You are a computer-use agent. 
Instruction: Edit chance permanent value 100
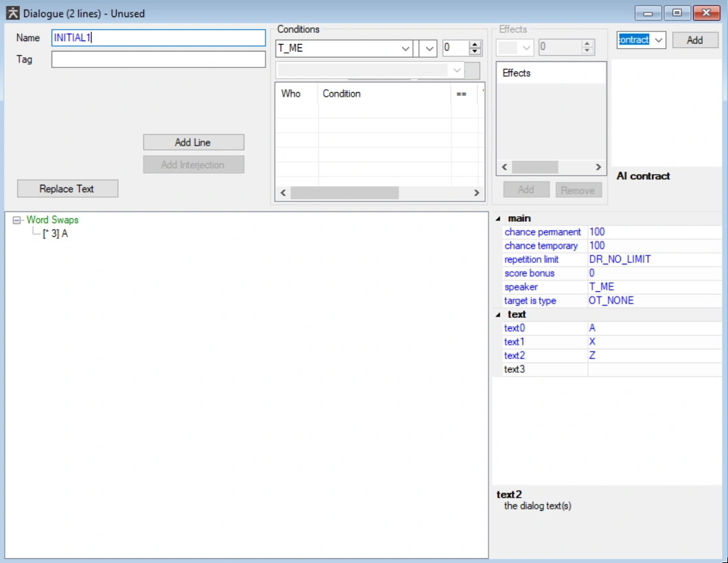point(654,232)
